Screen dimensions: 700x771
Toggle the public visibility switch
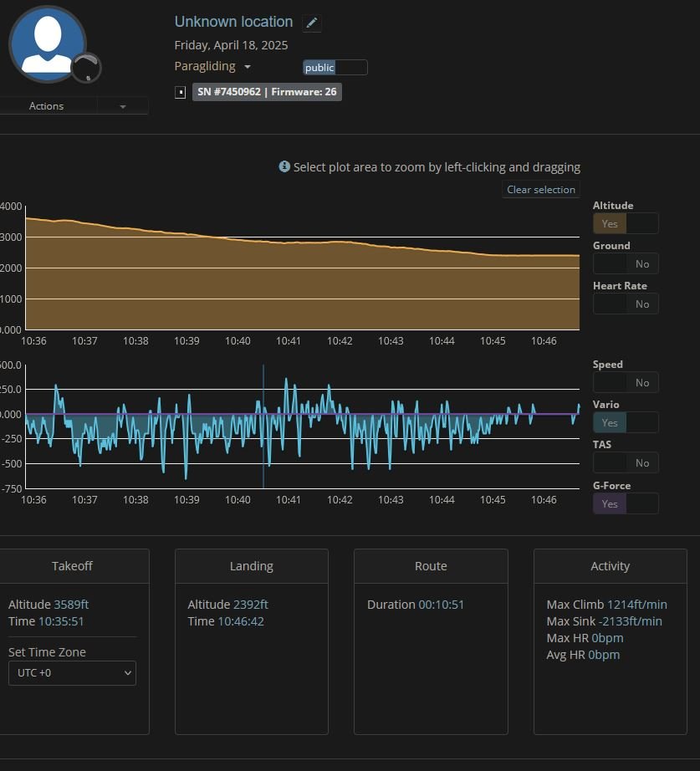(x=335, y=68)
